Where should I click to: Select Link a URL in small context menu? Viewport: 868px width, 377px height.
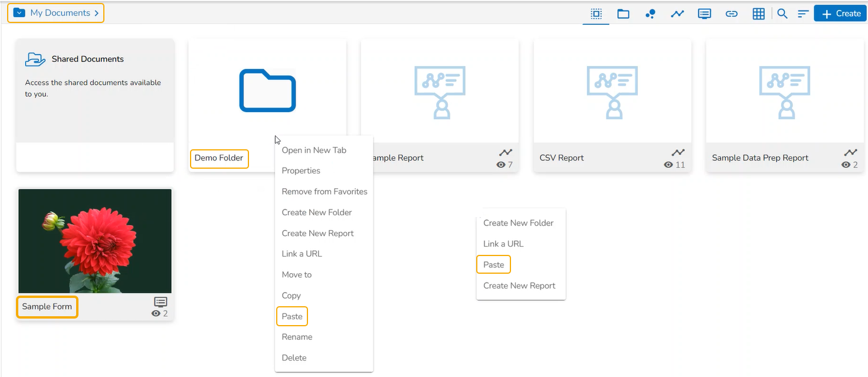tap(503, 244)
